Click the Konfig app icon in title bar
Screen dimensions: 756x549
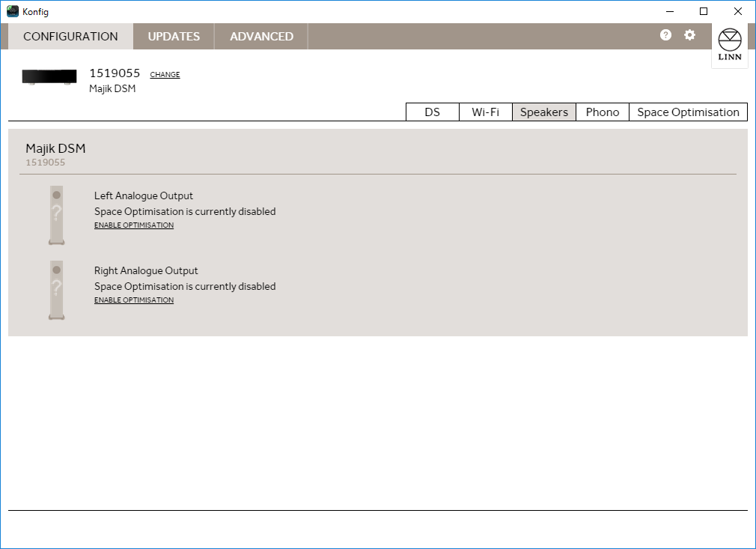click(13, 11)
